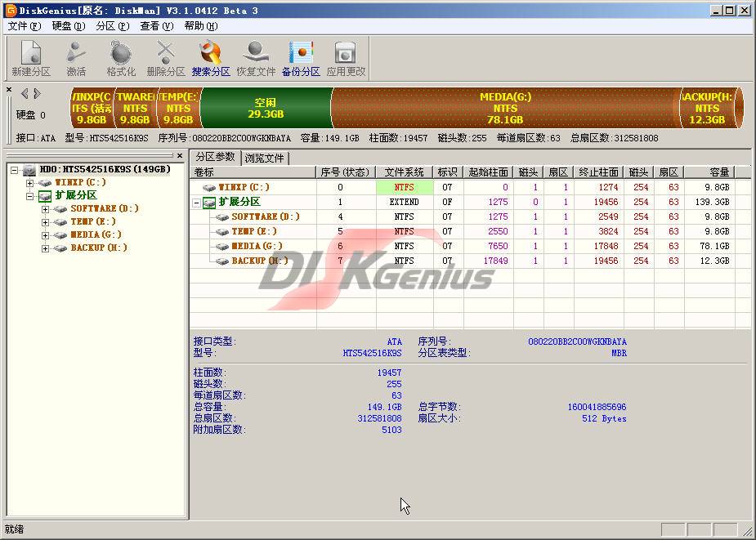Image resolution: width=756 pixels, height=540 pixels.
Task: Expand the TEMP (E:) node in tree
Action: [x=45, y=222]
